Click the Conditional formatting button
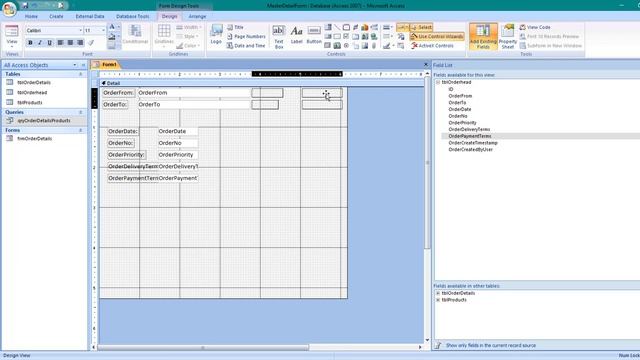This screenshot has height=360, width=640. point(135,35)
